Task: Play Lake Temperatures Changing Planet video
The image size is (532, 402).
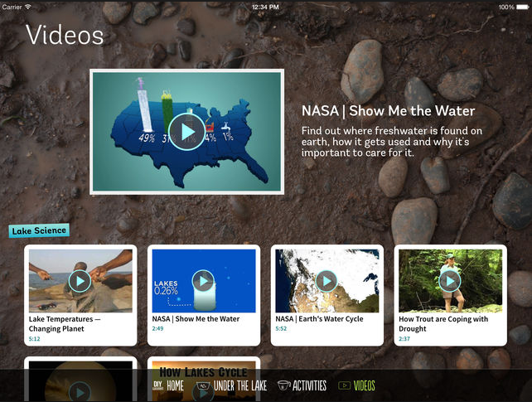Action: (x=80, y=281)
